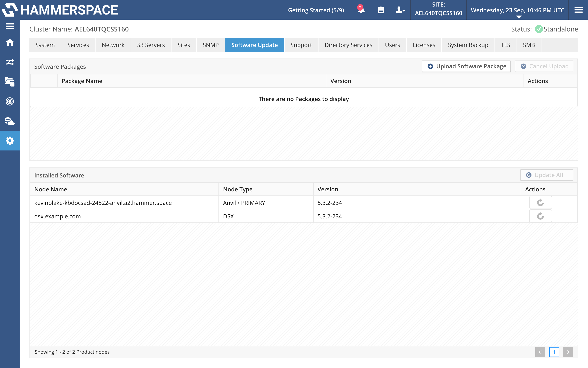Open the top-right hamburger menu
The width and height of the screenshot is (588, 368).
tap(579, 10)
